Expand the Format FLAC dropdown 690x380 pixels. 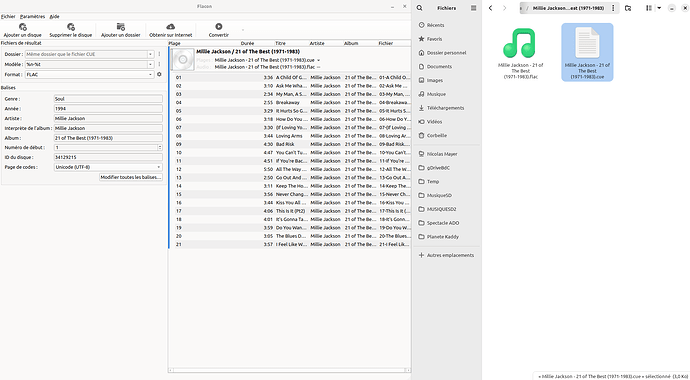coord(150,74)
